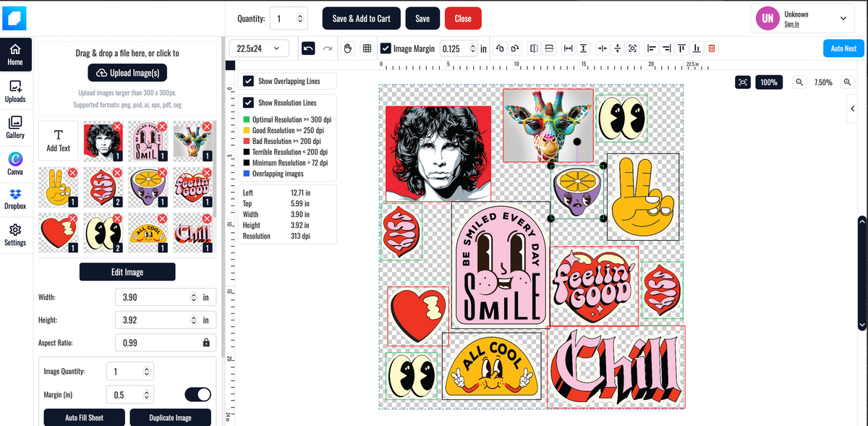Open the 22.5x24 sheet size dropdown
Viewport: 868px width, 426px height.
(259, 48)
